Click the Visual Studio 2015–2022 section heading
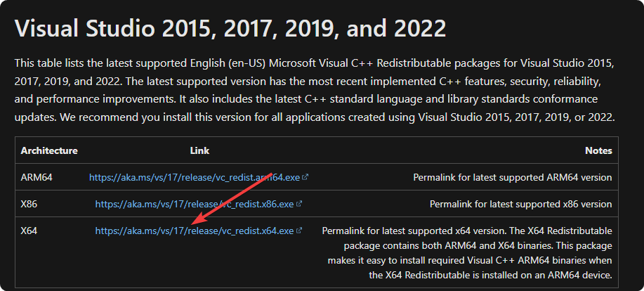Image resolution: width=644 pixels, height=291 pixels. click(x=230, y=29)
